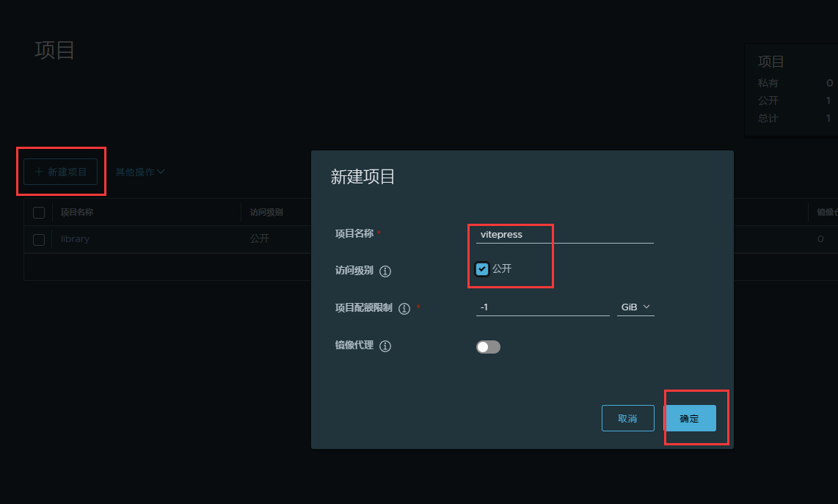Click the 公开 cell in library row
This screenshot has width=838, height=504.
(x=259, y=239)
